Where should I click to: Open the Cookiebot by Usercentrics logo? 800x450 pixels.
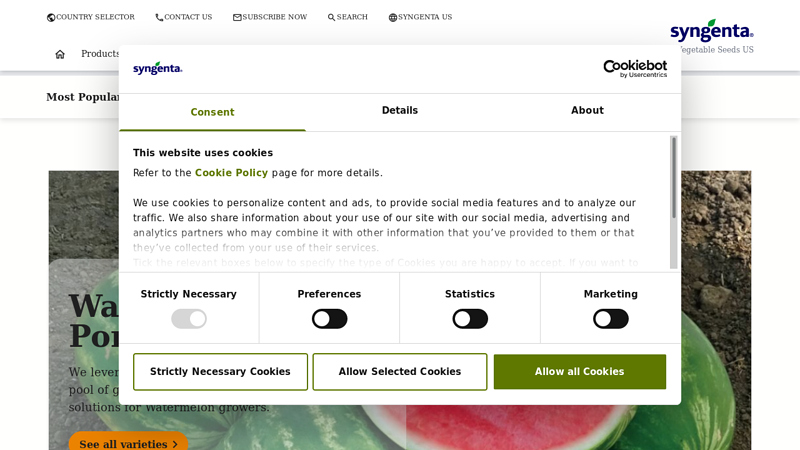[635, 69]
